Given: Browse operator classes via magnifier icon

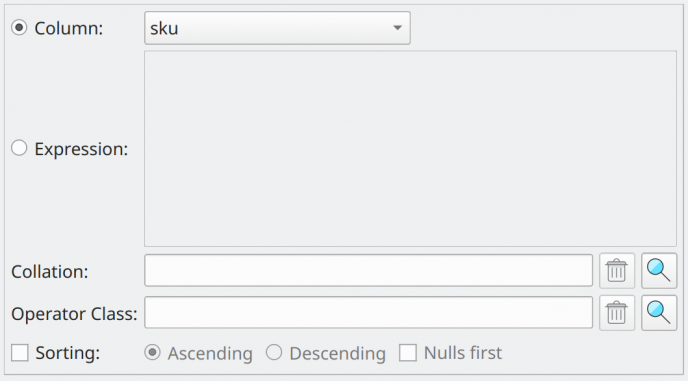Looking at the screenshot, I should [x=659, y=313].
